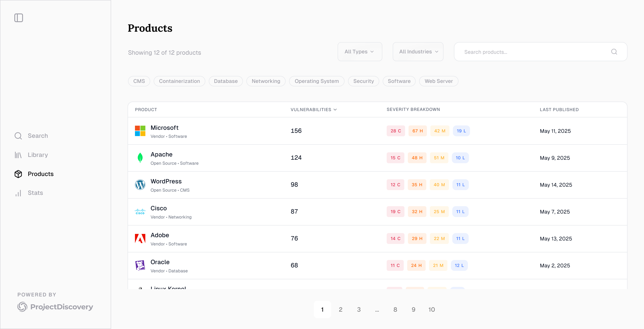The image size is (644, 329).
Task: Toggle the Networking filter chip
Action: point(266,81)
